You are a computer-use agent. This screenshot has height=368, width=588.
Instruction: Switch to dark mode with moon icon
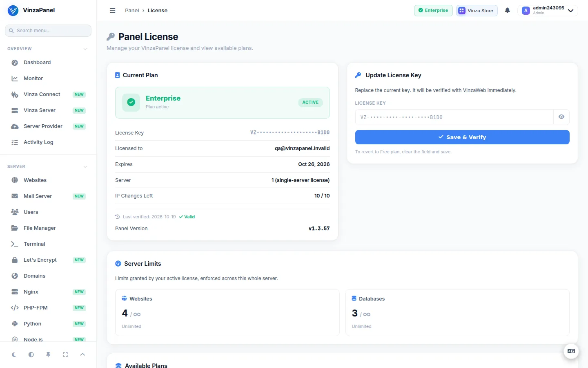click(14, 355)
